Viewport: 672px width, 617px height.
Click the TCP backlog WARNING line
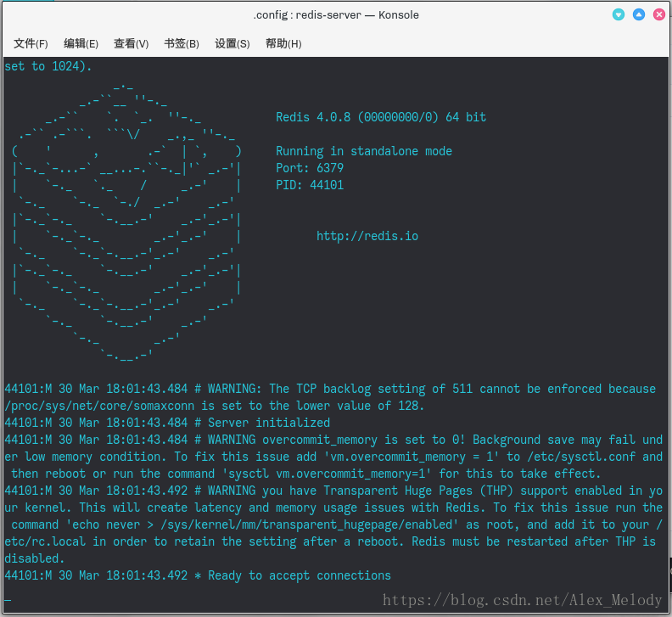[330, 389]
